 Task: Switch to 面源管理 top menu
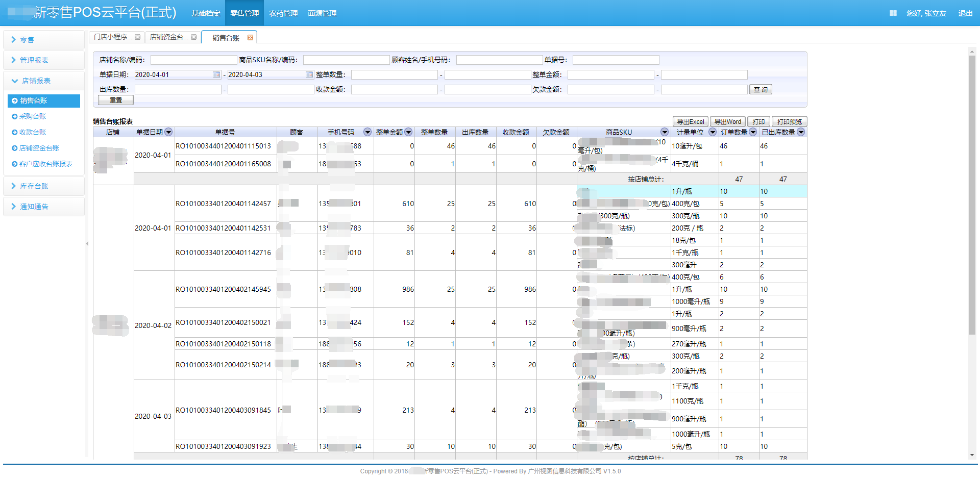tap(322, 13)
